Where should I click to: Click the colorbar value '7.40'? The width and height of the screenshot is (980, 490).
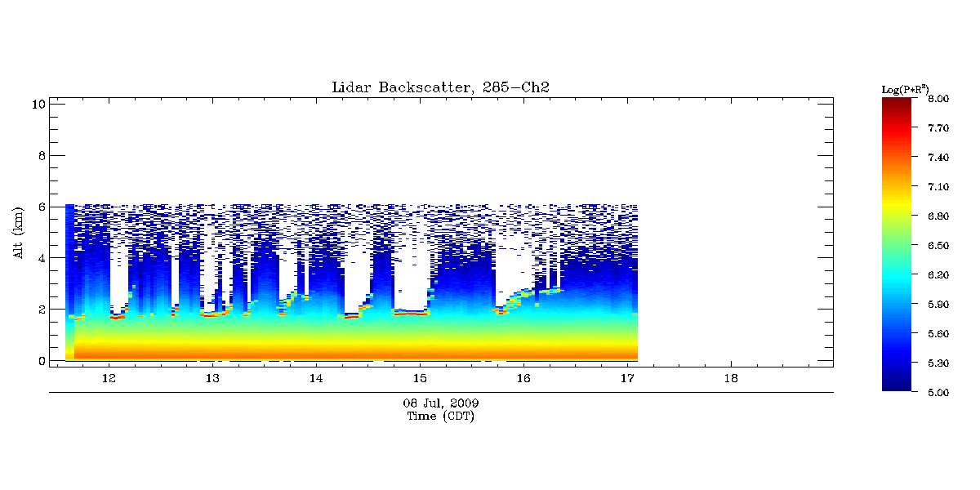pyautogui.click(x=939, y=158)
